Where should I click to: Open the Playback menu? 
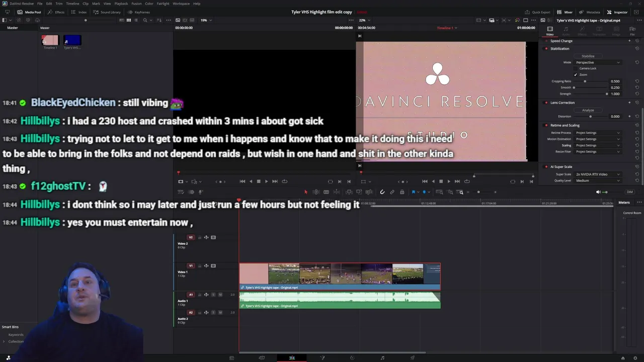point(121,4)
